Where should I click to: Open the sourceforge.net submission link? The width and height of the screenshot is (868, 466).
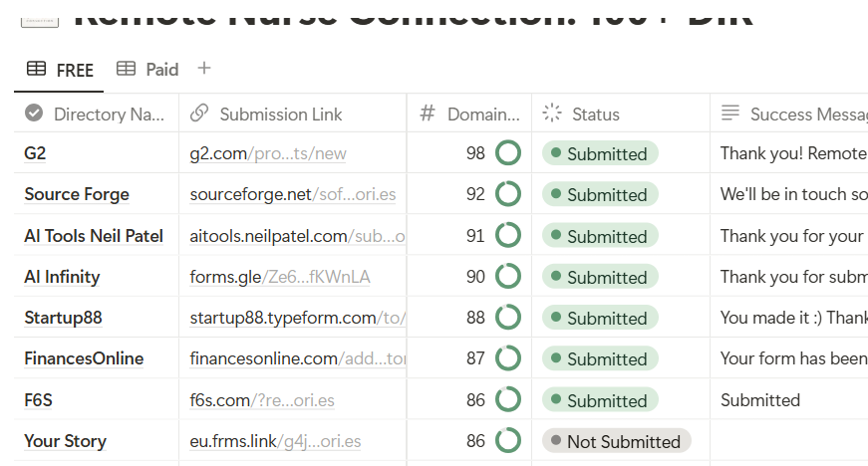pos(292,194)
